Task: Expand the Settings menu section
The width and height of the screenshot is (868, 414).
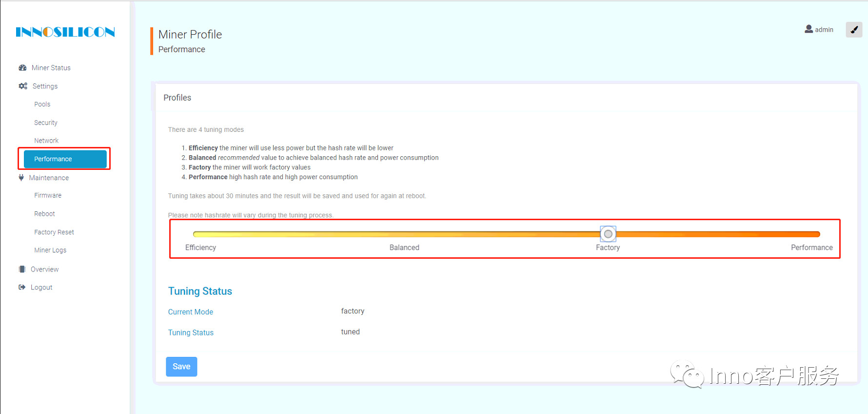Action: 45,86
